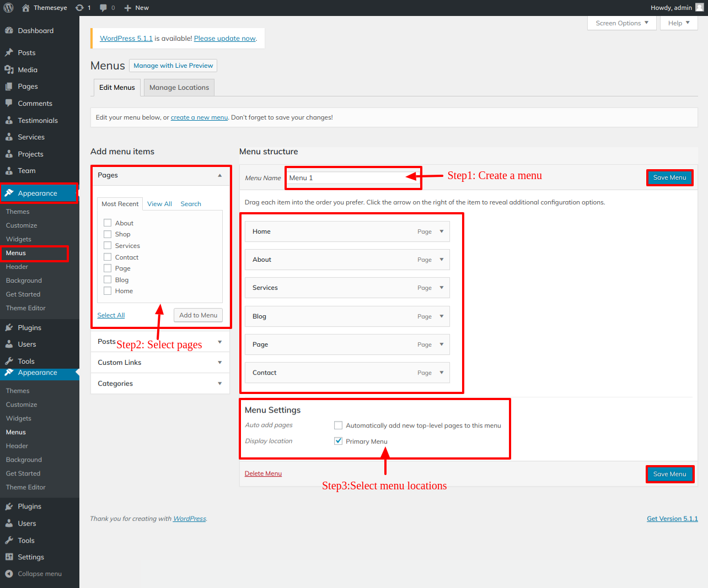Click the Delete Menu link

(x=263, y=473)
